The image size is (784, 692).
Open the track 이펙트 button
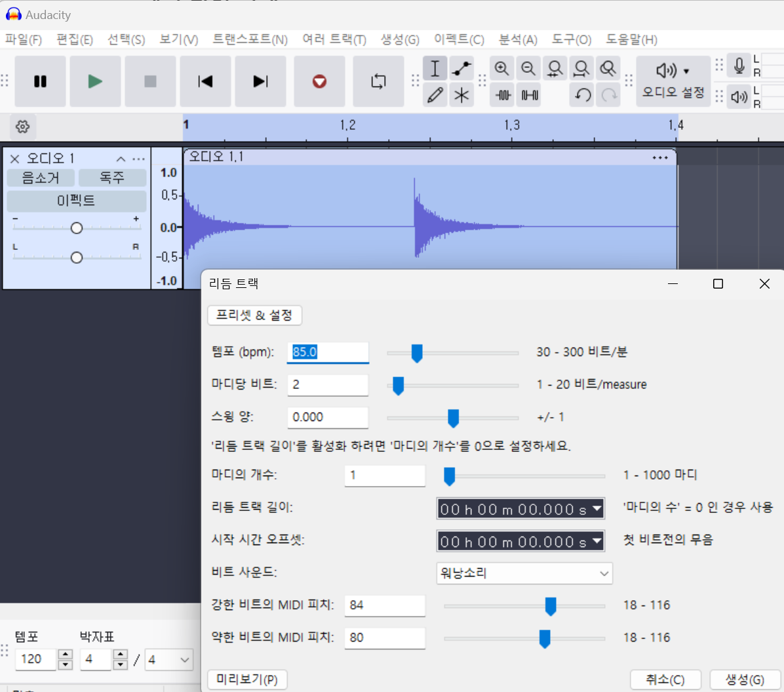point(77,201)
